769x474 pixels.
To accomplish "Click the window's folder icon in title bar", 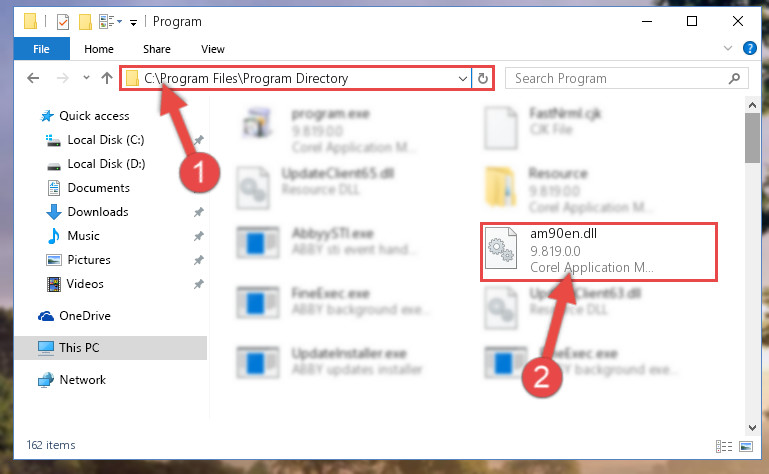I will (x=30, y=22).
